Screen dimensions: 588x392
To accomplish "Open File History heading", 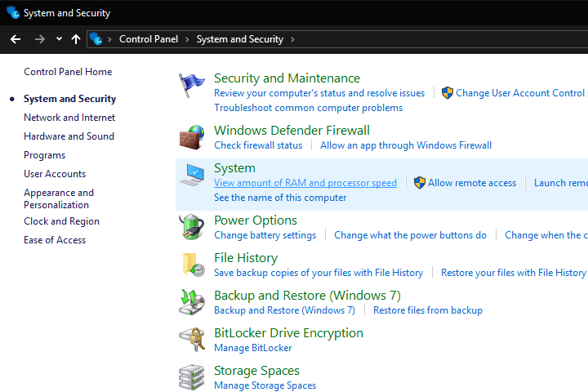I will pos(246,258).
